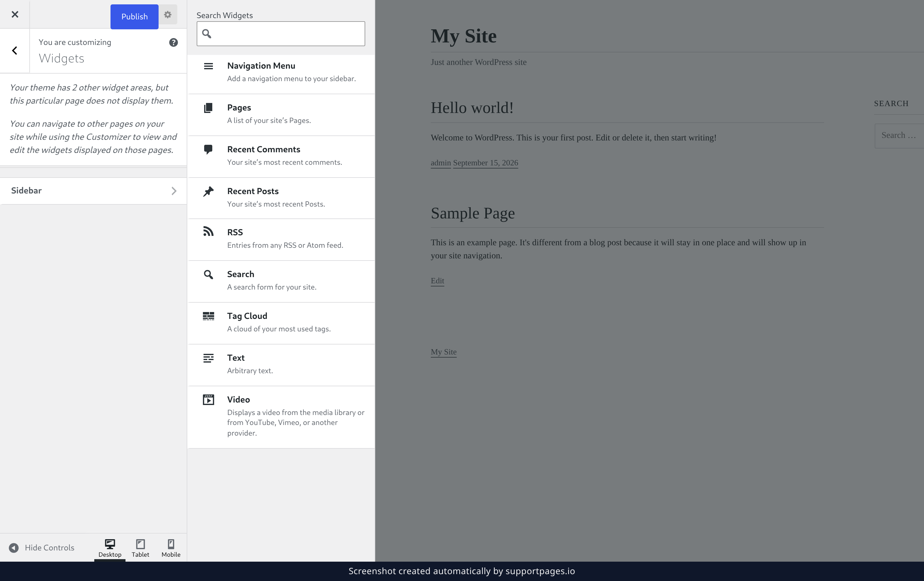Add the Text widget
Screen dimensions: 924x581
point(281,365)
